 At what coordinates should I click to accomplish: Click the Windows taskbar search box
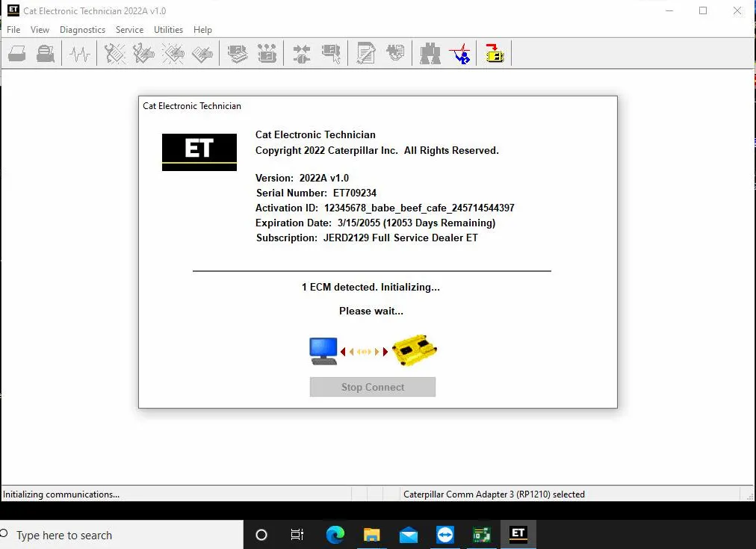[x=121, y=535]
